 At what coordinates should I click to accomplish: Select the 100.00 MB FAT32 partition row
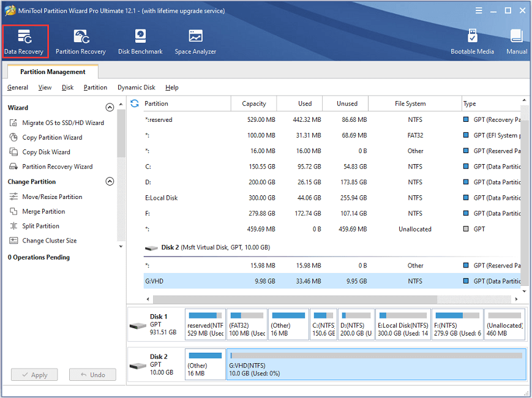(332, 135)
